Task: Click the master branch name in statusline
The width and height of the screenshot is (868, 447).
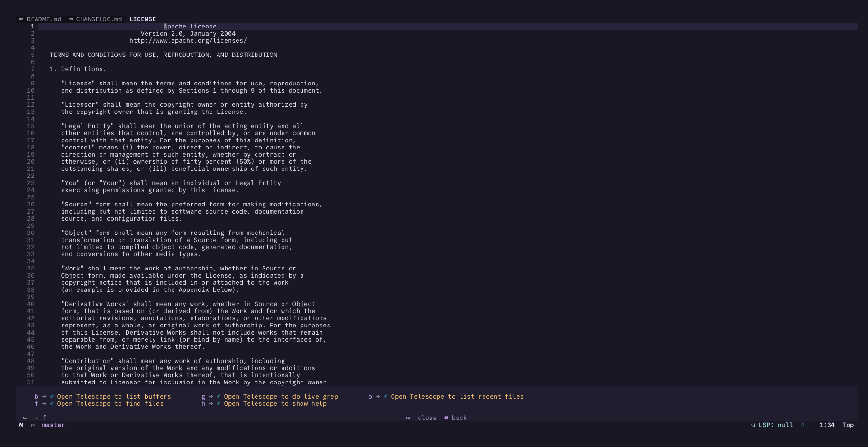Action: point(53,425)
